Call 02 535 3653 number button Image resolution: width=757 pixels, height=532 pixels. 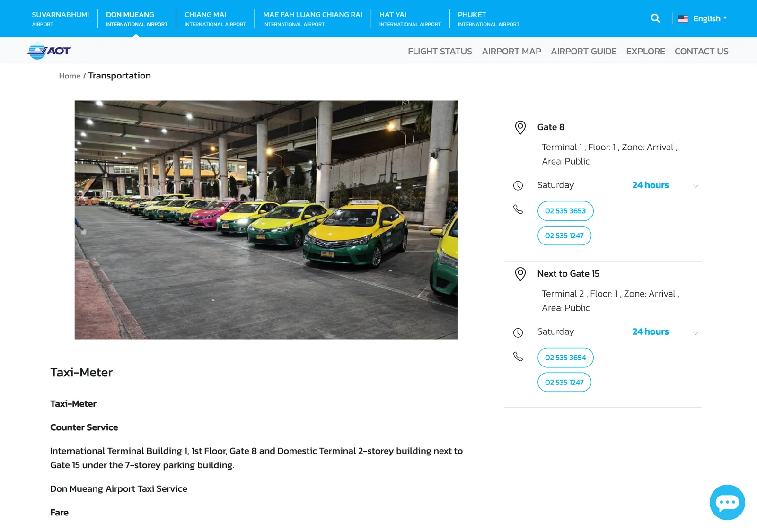click(x=565, y=211)
